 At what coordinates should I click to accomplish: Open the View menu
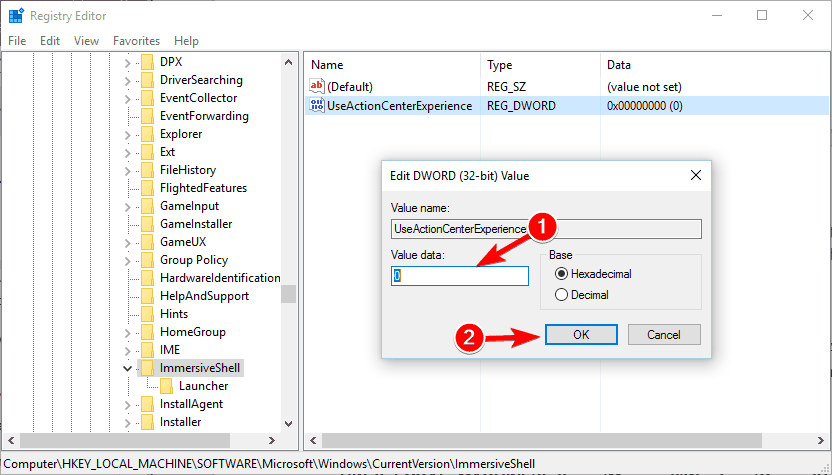click(x=86, y=41)
